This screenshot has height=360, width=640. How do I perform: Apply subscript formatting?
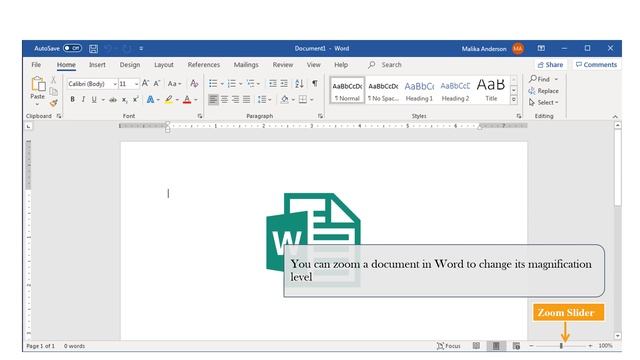click(x=125, y=100)
